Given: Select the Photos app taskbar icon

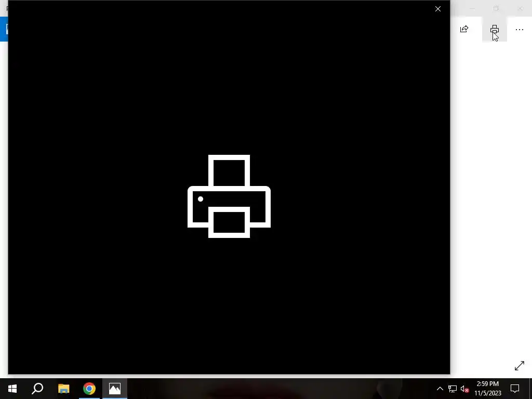Looking at the screenshot, I should point(115,389).
